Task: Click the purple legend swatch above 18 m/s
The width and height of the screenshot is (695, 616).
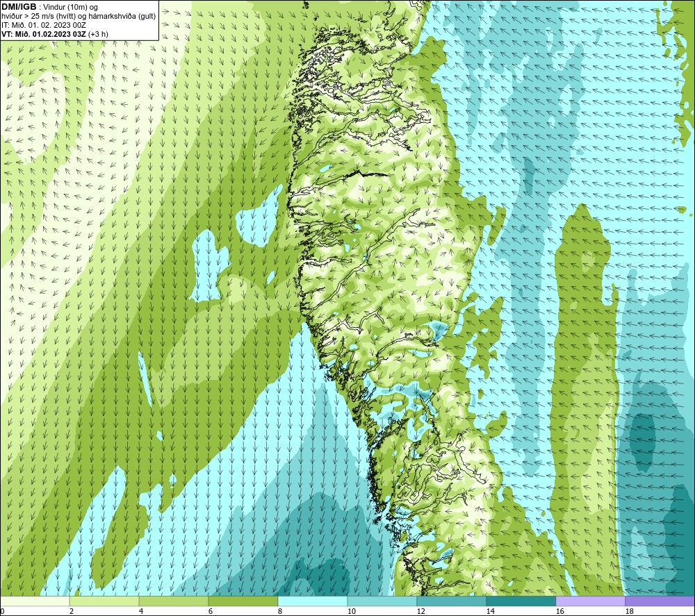Action: click(x=660, y=601)
